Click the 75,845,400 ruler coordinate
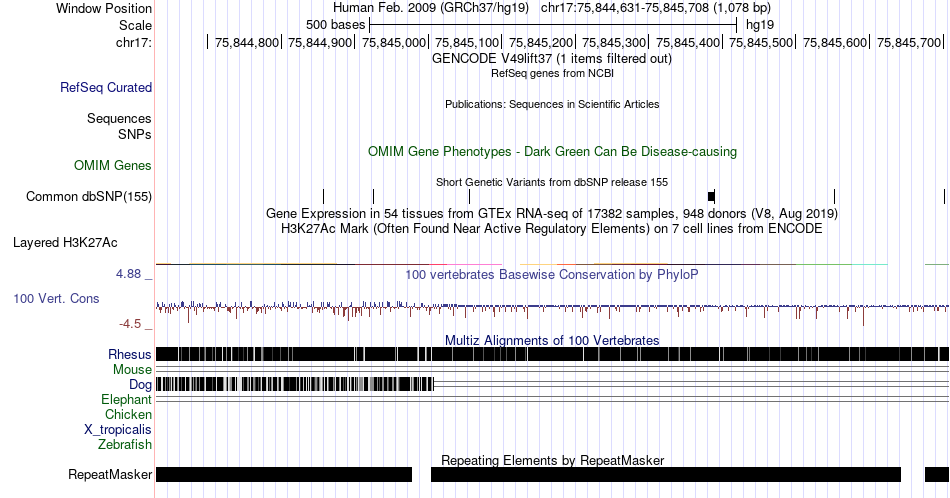This screenshot has width=950, height=498. tap(688, 42)
